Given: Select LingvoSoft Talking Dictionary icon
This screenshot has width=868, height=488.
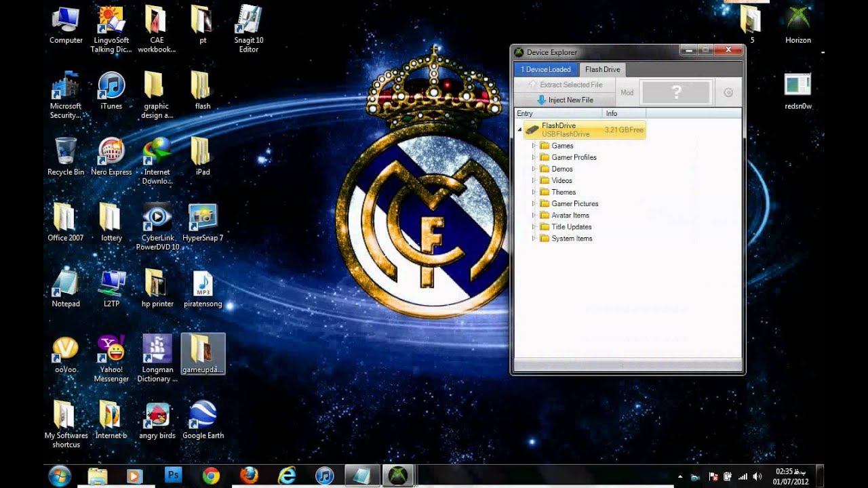Looking at the screenshot, I should click(x=111, y=30).
